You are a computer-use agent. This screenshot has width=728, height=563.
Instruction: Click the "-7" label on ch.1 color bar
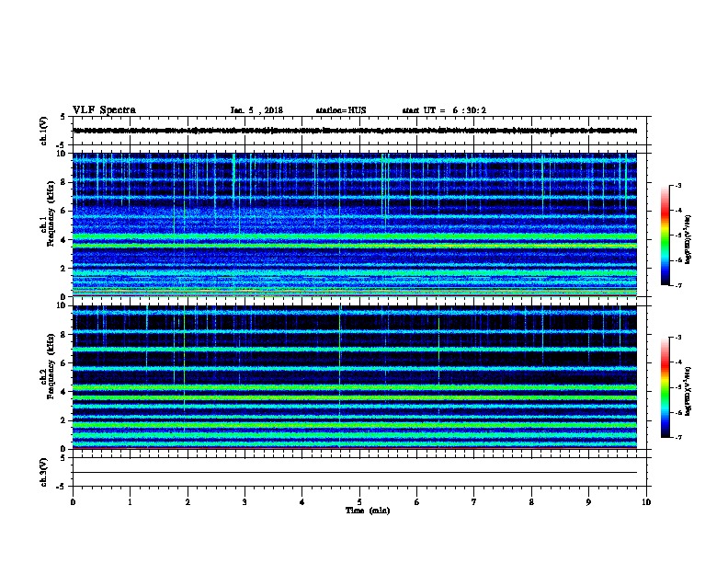677,285
